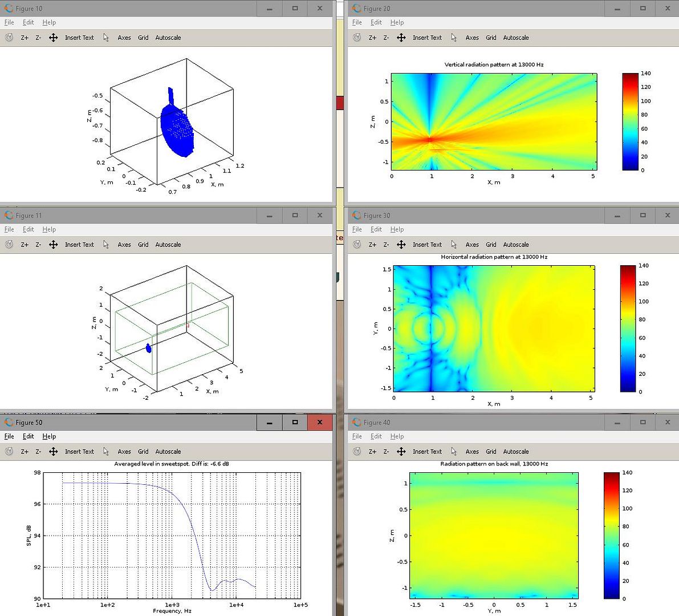Open the File menu in Figure 10
This screenshot has width=679, height=616.
[9, 22]
